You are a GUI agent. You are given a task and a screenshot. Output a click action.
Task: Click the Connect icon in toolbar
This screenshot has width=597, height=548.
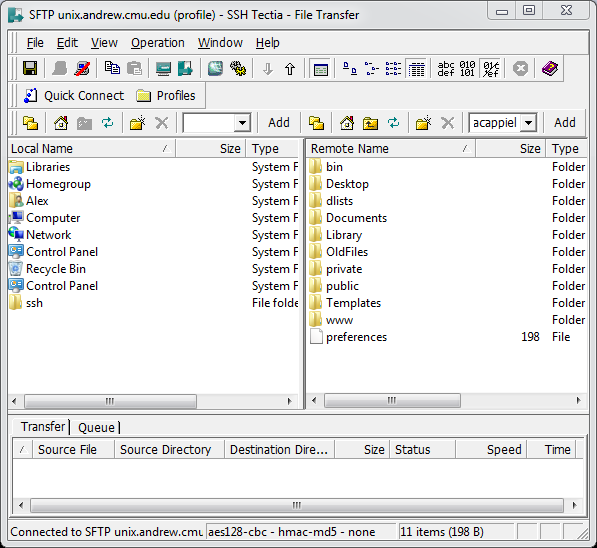(x=59, y=69)
